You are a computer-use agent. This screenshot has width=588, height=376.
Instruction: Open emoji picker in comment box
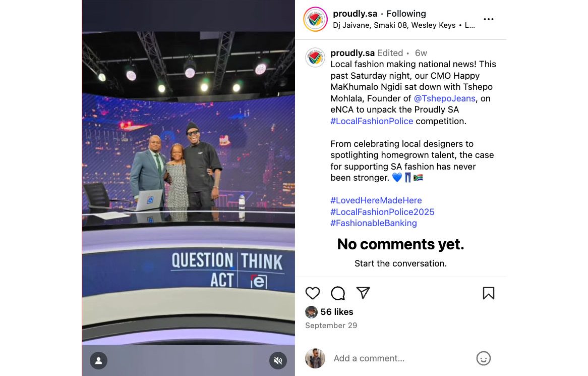tap(484, 358)
